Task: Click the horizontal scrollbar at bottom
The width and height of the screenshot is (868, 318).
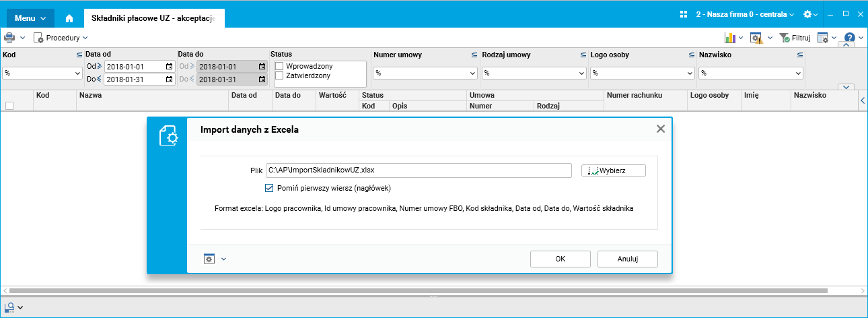Action: (x=419, y=290)
